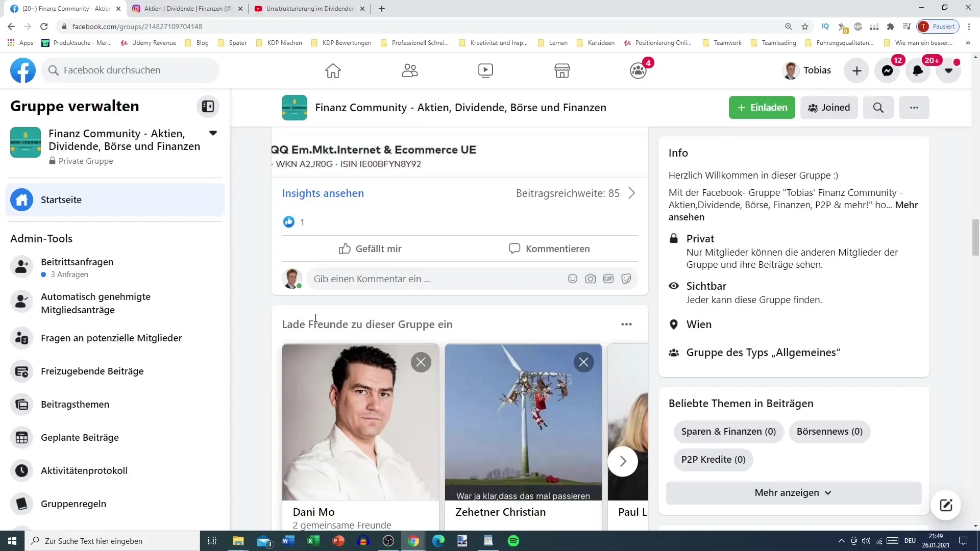Expand the group switcher dropdown arrow
Image resolution: width=980 pixels, height=551 pixels.
coord(213,133)
